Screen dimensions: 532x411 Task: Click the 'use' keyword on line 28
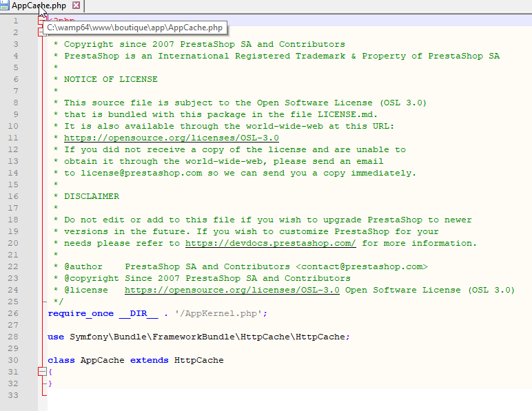pos(56,337)
